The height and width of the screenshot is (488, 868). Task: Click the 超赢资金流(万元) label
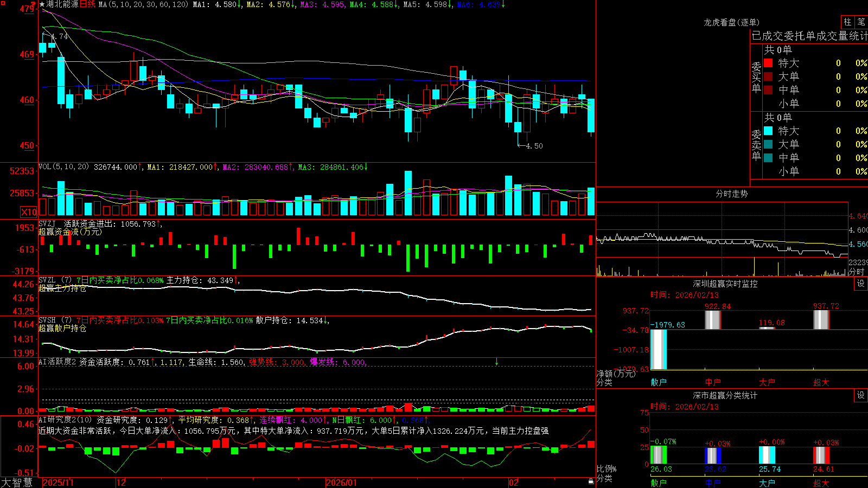tap(70, 232)
